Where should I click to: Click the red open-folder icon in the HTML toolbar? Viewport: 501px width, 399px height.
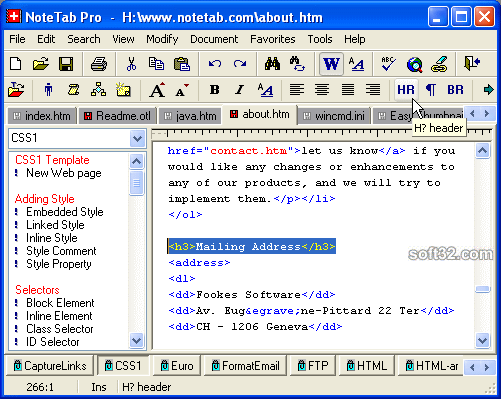point(16,90)
